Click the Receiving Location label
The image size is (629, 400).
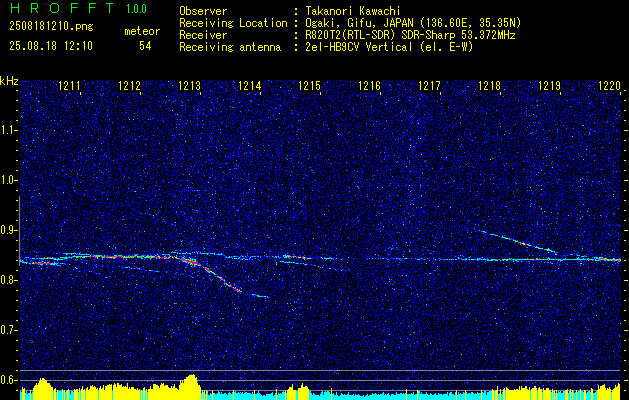click(x=233, y=23)
